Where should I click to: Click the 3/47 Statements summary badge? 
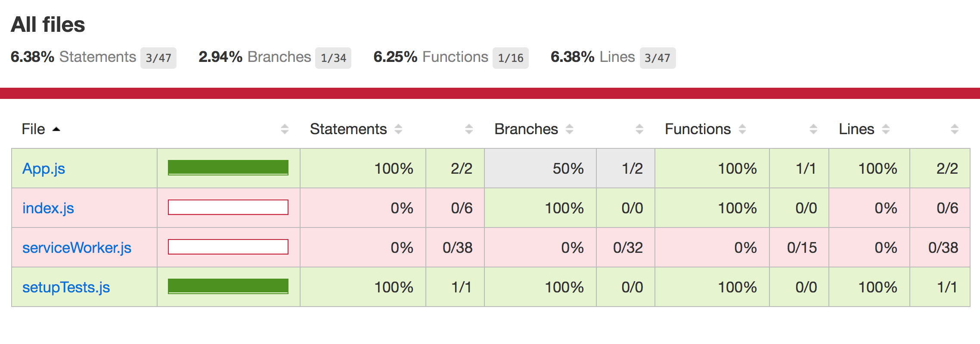tap(158, 58)
